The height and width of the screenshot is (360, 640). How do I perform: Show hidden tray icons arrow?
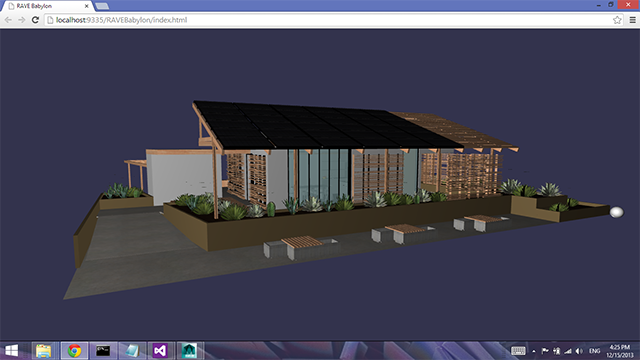point(533,351)
